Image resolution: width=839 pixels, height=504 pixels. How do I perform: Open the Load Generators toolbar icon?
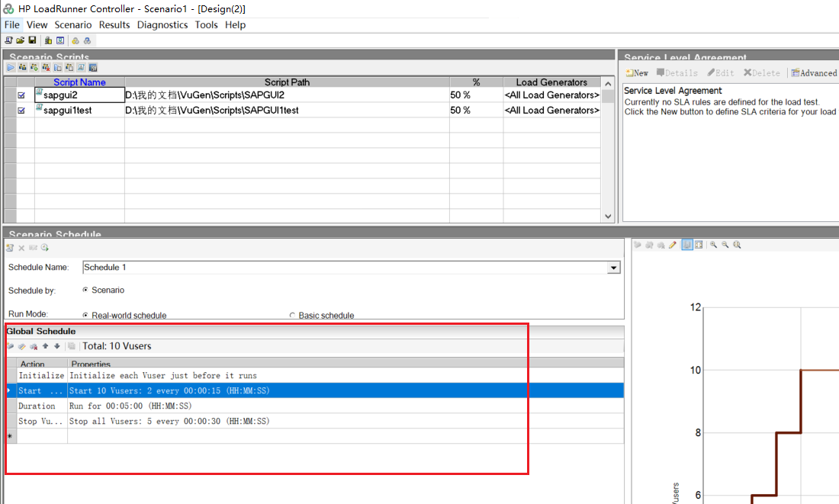(48, 40)
